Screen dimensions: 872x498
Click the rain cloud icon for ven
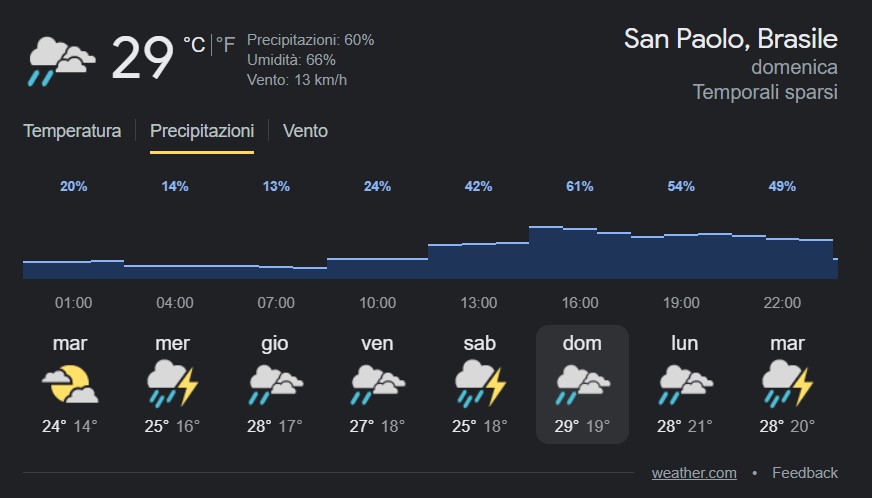pos(377,384)
